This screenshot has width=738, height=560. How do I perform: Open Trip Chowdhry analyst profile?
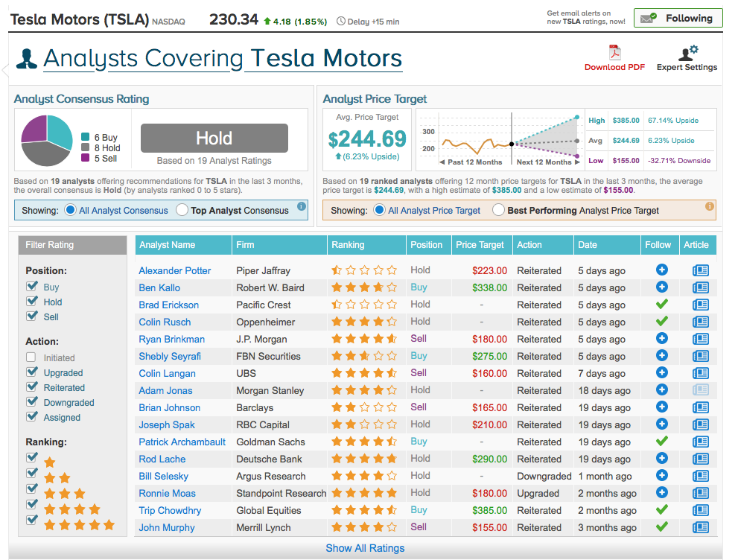pos(170,511)
